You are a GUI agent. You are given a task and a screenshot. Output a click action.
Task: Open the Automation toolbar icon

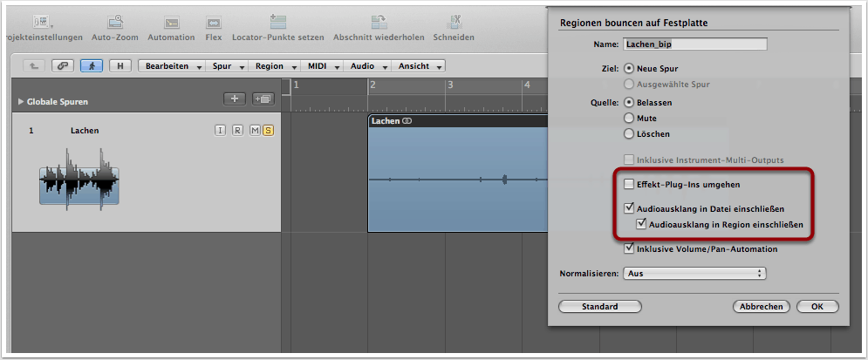tap(171, 22)
